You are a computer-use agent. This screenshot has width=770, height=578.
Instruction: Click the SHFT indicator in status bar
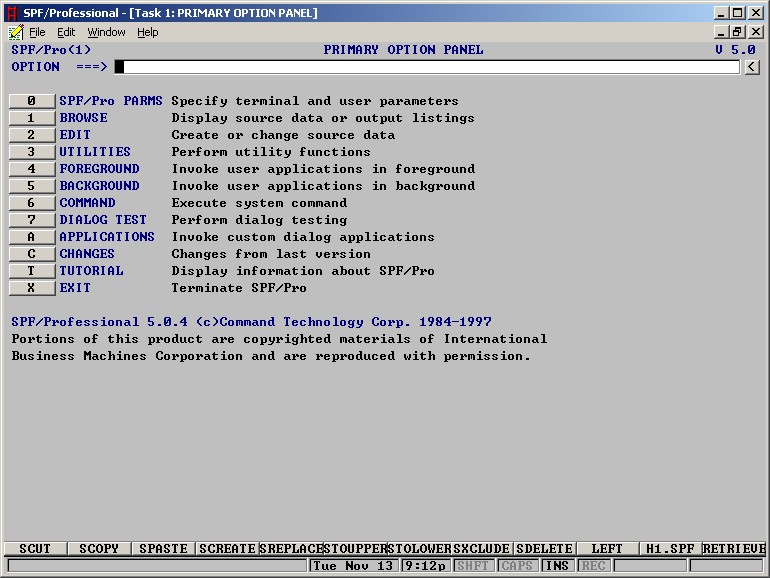[473, 566]
